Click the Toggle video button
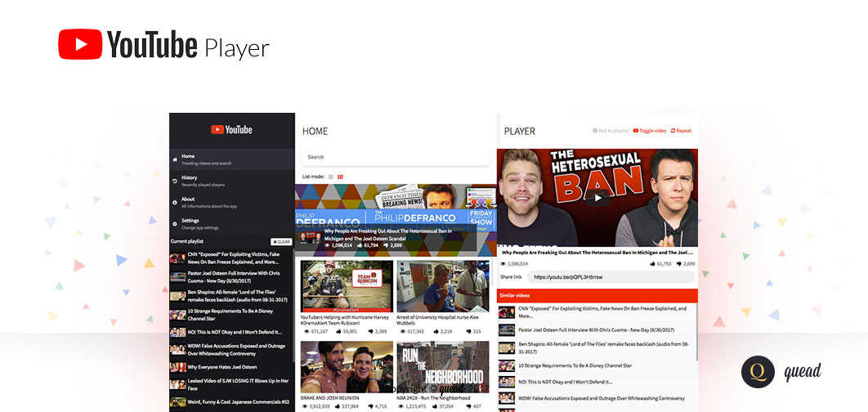The height and width of the screenshot is (412, 868). point(650,131)
